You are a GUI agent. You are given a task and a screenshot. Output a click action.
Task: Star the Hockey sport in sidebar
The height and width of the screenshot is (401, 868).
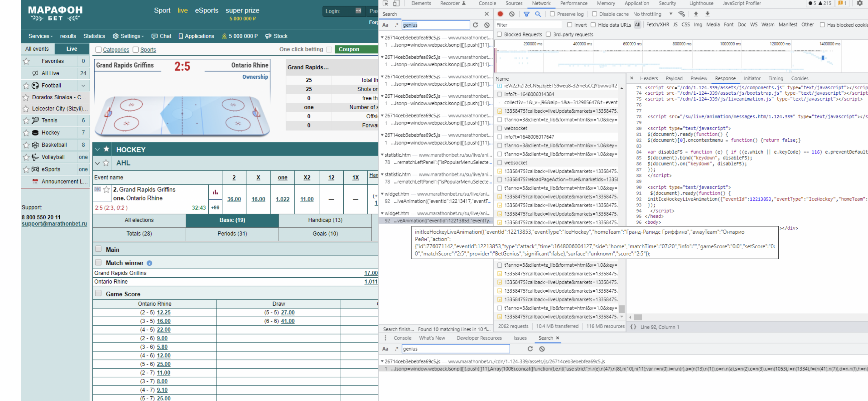coord(26,133)
